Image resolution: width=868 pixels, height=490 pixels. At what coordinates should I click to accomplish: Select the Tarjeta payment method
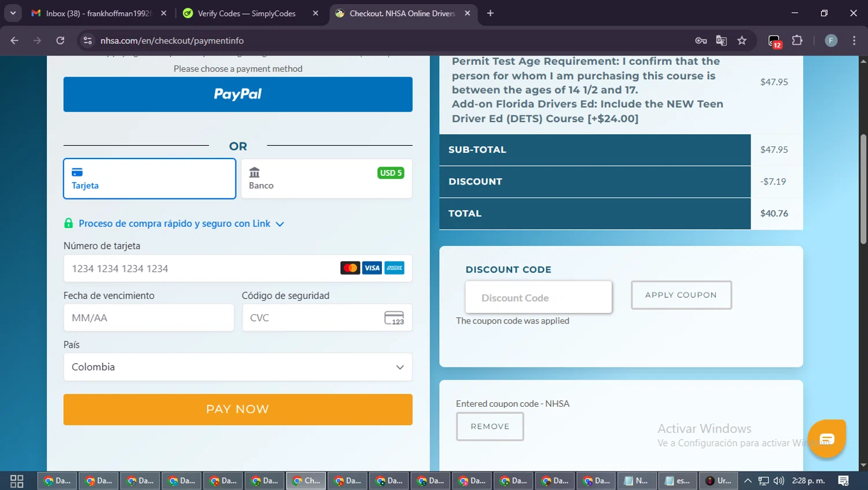click(x=149, y=179)
